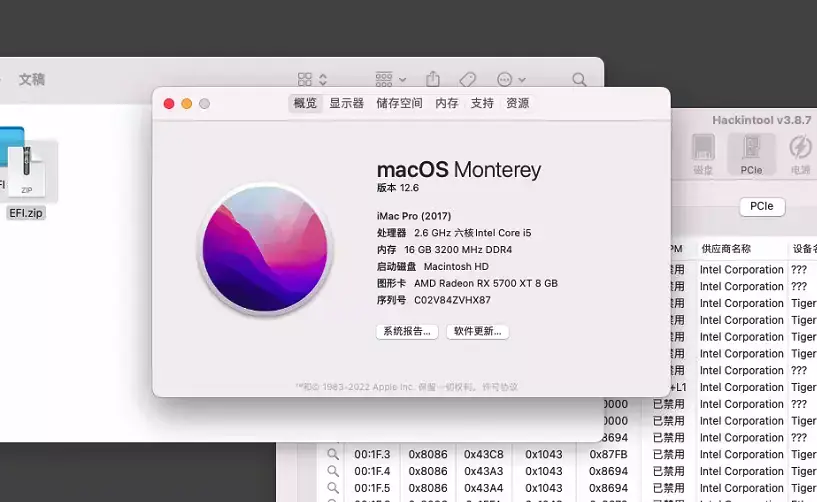Click the 供应商名称 column header
This screenshot has height=502, width=817.
tap(726, 249)
